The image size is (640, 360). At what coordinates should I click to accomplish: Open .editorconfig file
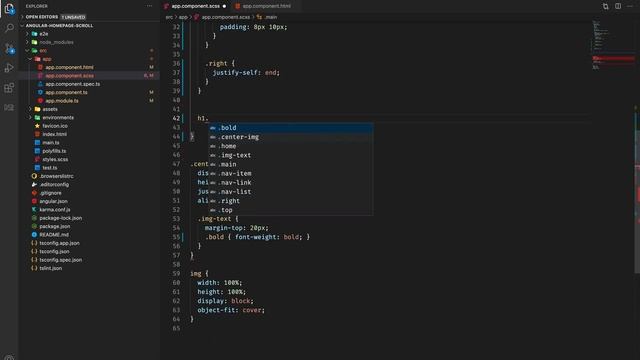tap(54, 184)
